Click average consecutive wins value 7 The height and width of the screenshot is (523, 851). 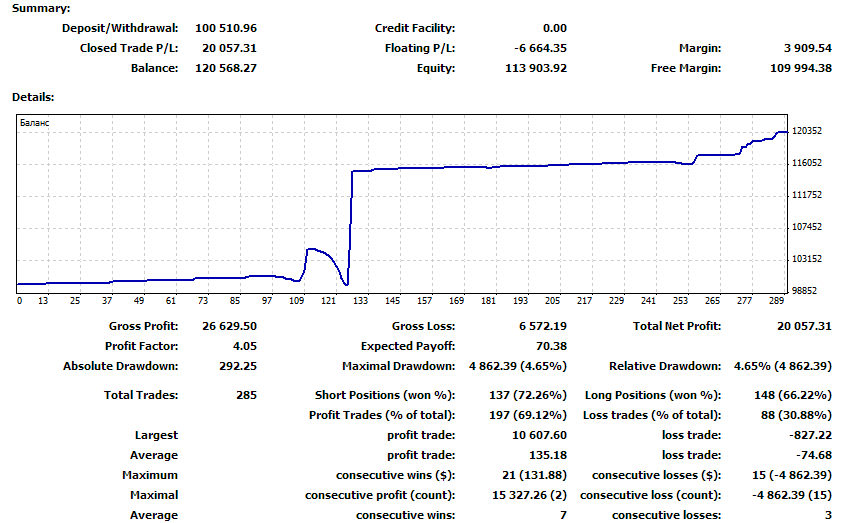tap(563, 515)
